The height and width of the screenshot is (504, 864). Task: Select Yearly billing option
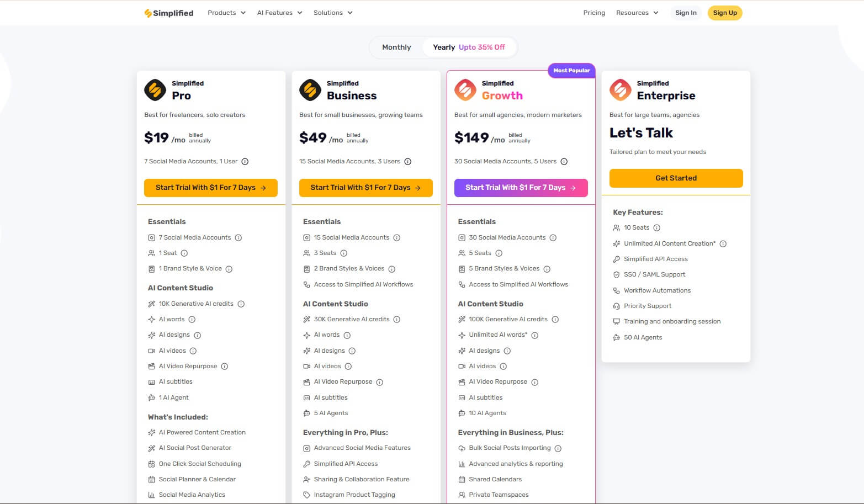pyautogui.click(x=469, y=47)
